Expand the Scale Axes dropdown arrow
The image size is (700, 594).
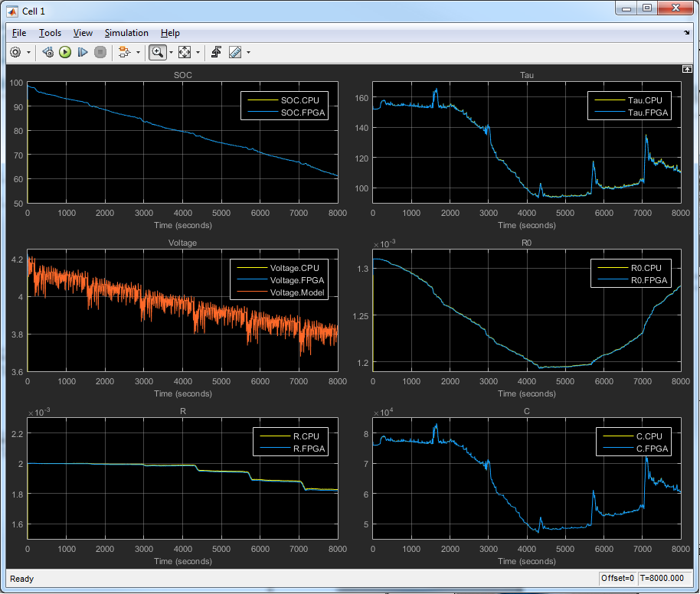[198, 53]
